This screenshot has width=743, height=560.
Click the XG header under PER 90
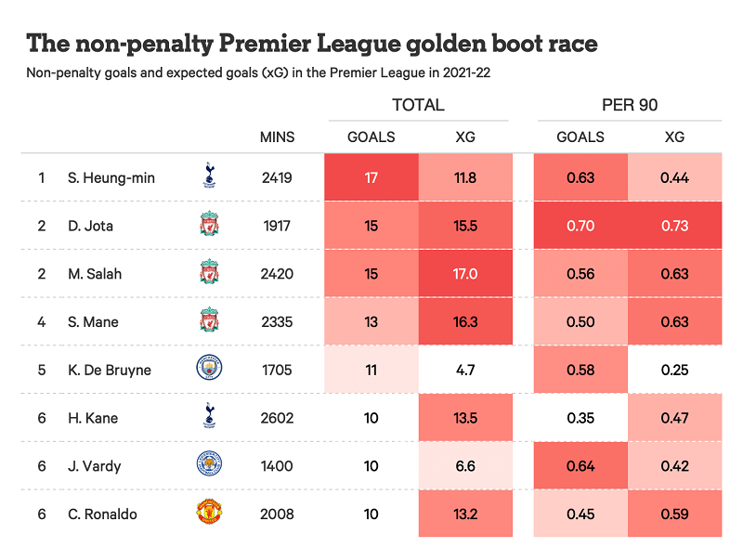(x=675, y=137)
